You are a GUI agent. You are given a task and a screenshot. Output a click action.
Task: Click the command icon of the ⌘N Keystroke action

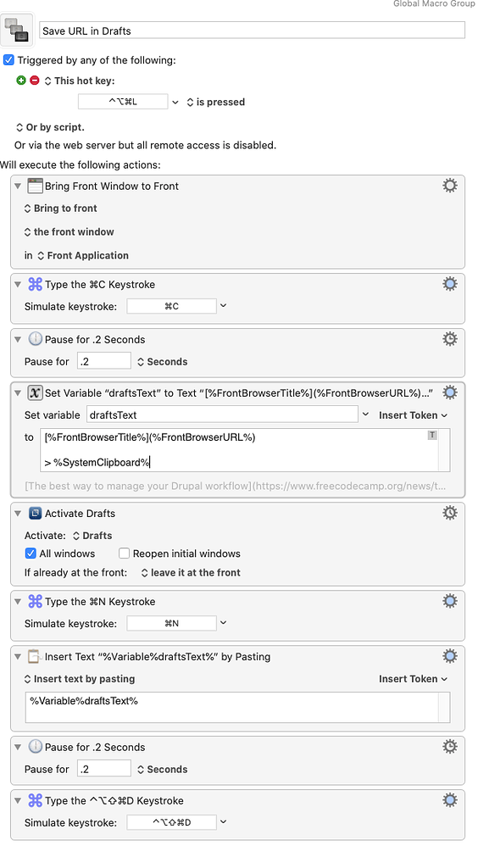(x=35, y=601)
